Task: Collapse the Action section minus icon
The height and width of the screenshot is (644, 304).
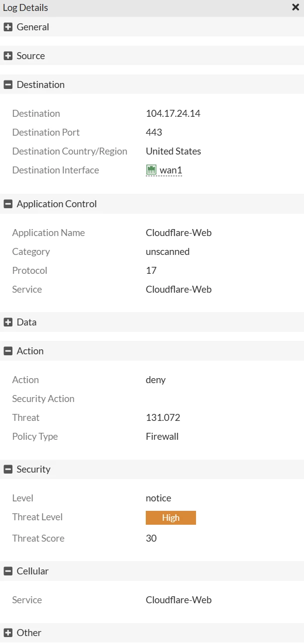Action: point(8,351)
